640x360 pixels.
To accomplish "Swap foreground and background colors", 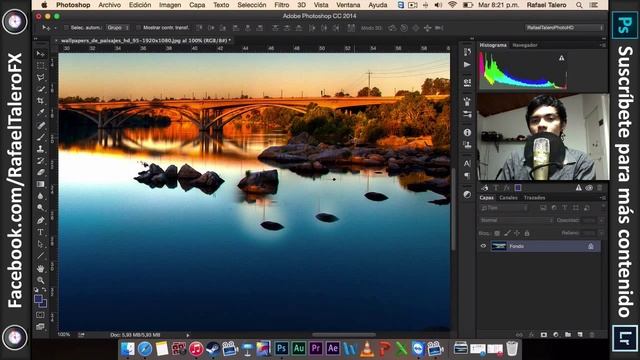I will coord(44,290).
